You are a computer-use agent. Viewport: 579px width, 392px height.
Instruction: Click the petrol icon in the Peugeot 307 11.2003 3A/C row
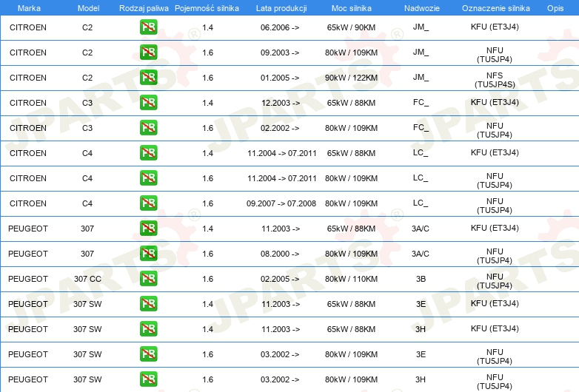(148, 229)
